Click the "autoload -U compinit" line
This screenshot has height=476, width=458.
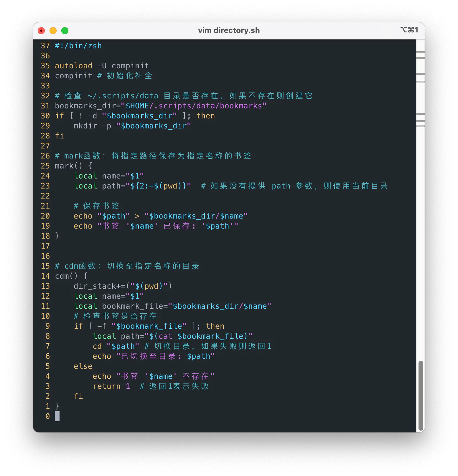pos(102,66)
